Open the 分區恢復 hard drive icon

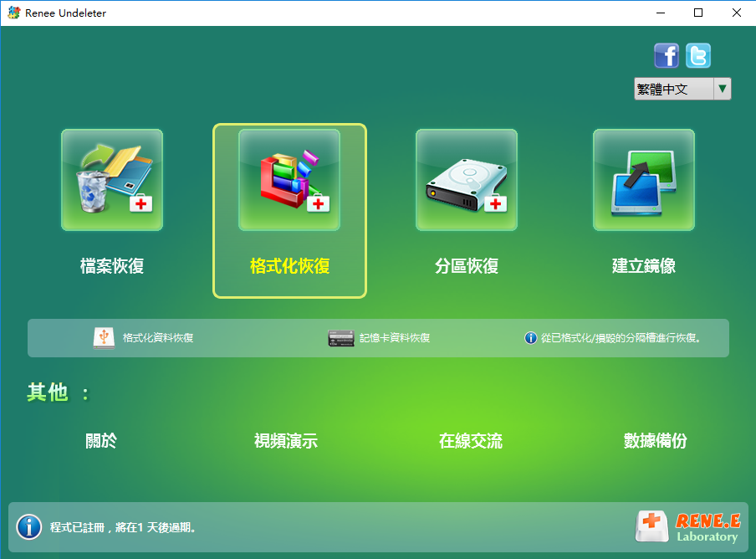tap(467, 179)
